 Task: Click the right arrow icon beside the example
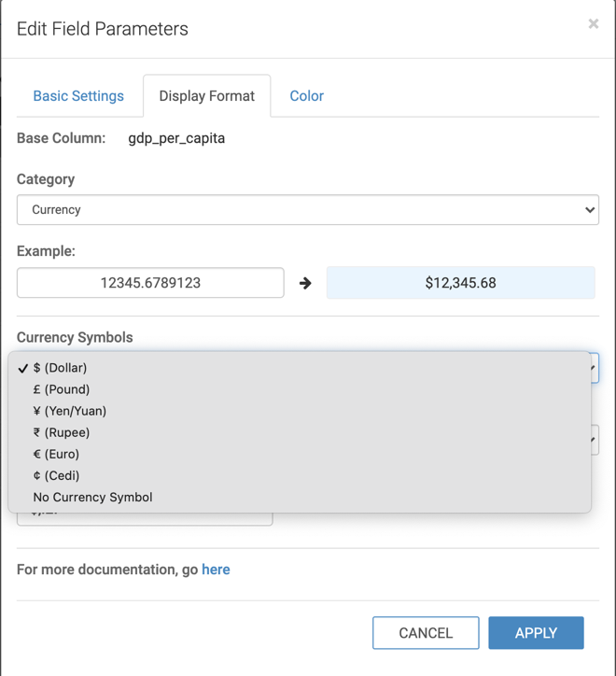[x=305, y=283]
